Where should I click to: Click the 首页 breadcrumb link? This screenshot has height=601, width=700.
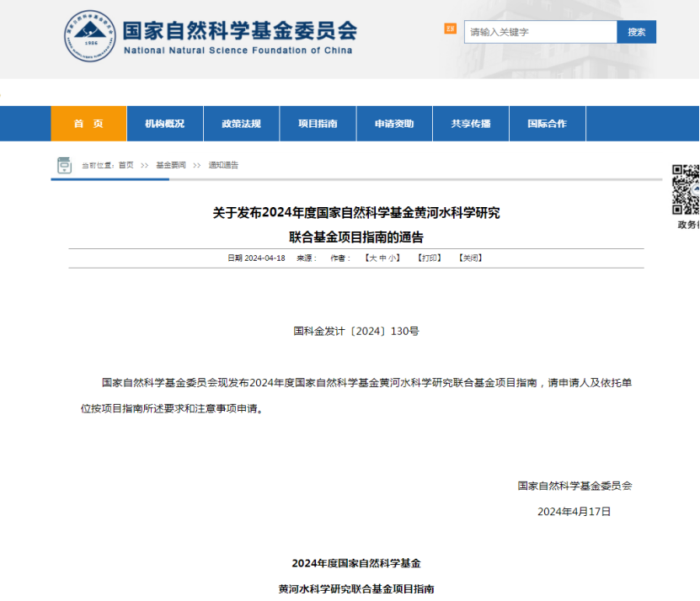(126, 165)
